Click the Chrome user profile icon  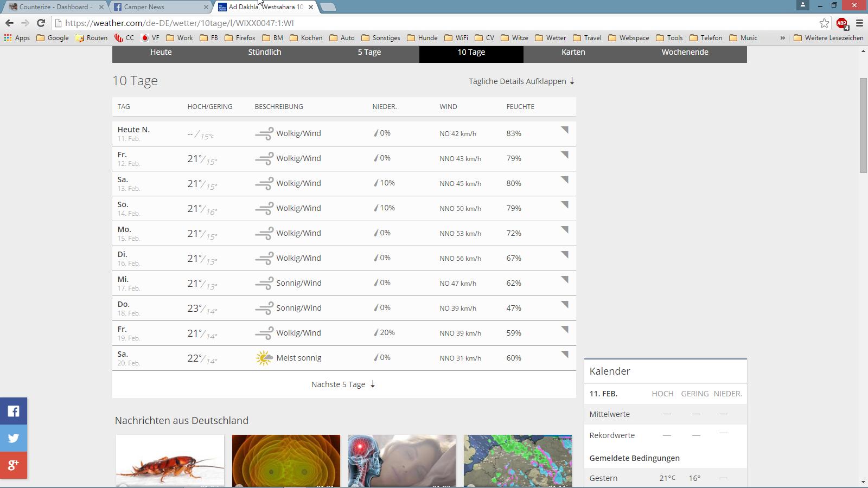tap(803, 5)
